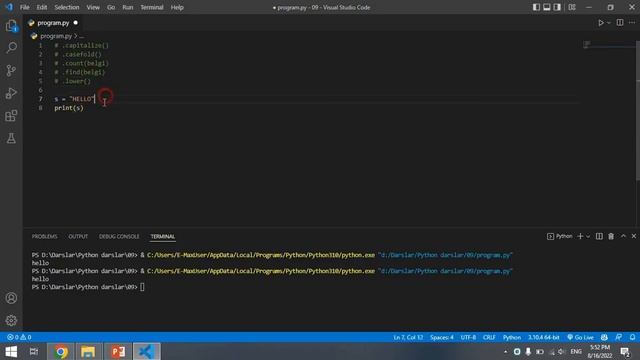Kill terminal with the trash icon
The width and height of the screenshot is (640, 360).
point(611,236)
